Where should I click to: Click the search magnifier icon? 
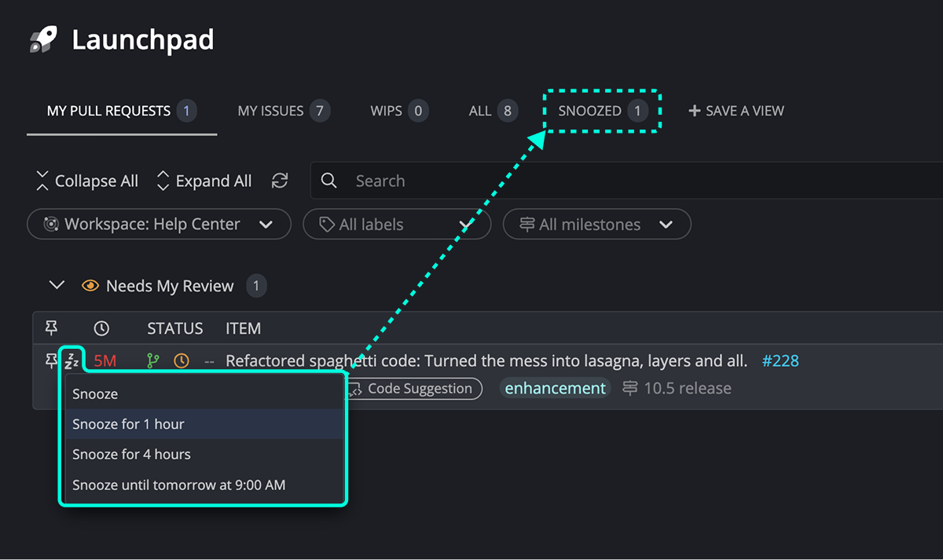tap(328, 181)
